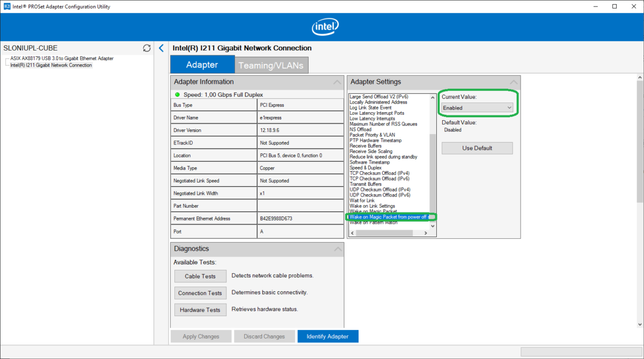Switch to the Adapter tab

click(202, 65)
